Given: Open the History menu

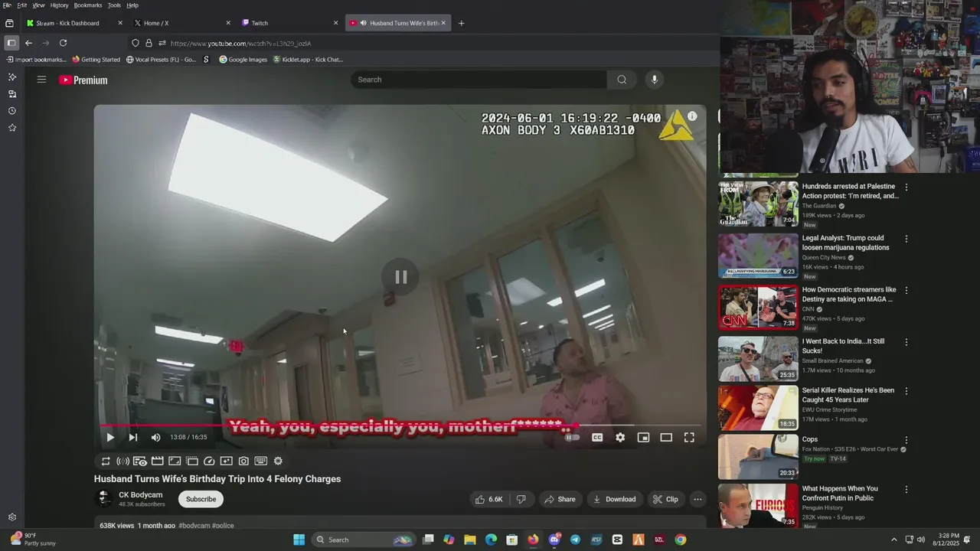Looking at the screenshot, I should point(59,5).
